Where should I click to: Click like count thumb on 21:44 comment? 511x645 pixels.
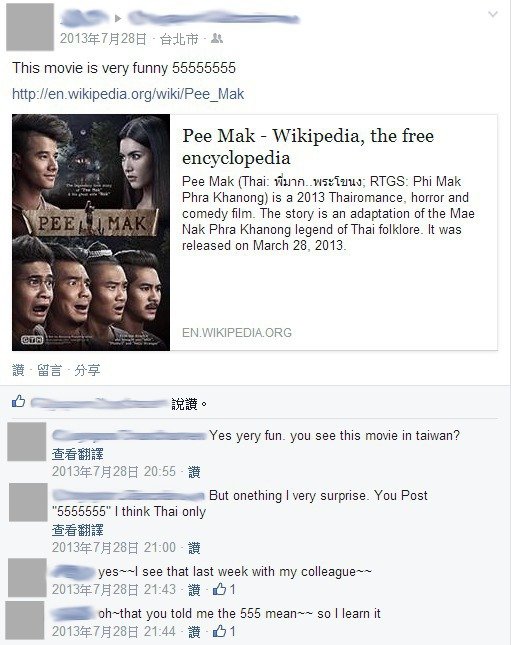coord(219,631)
